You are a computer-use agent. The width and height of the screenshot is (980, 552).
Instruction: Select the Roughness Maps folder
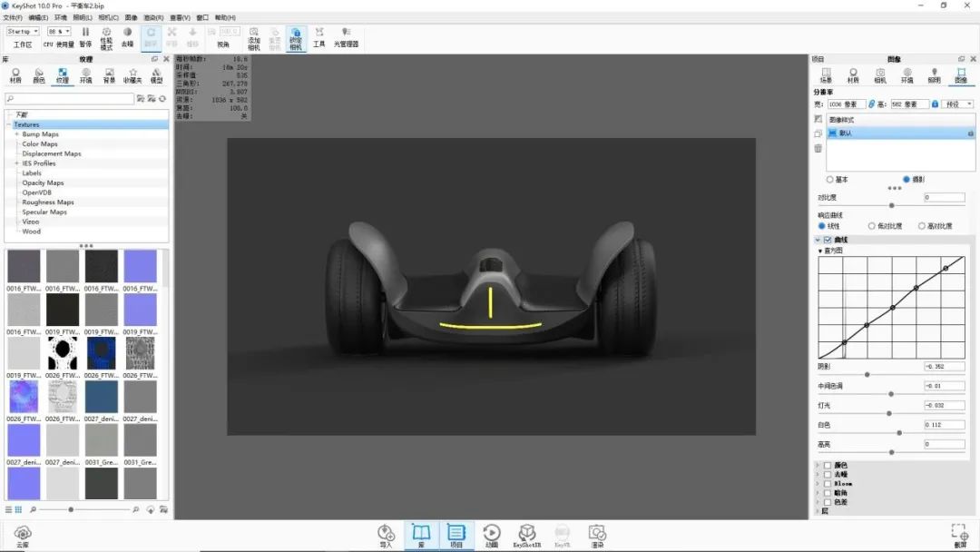(48, 202)
